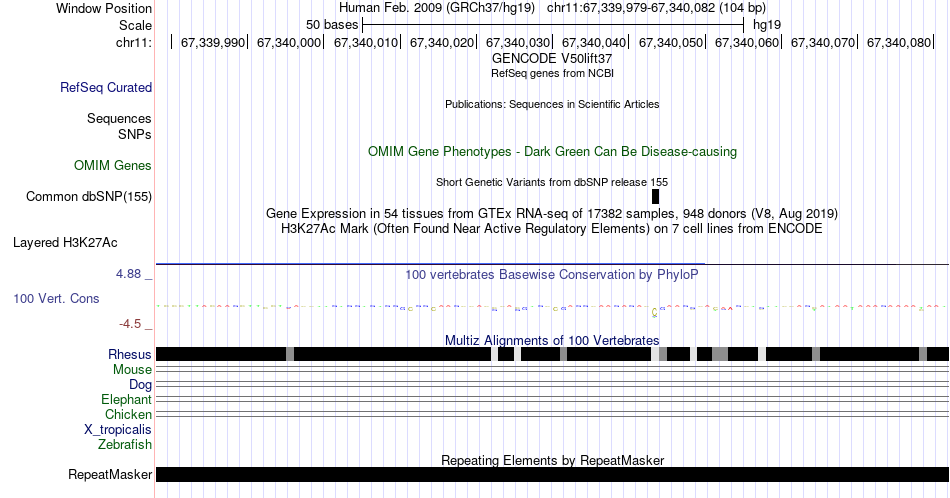The image size is (950, 498).
Task: Select the Elephant species label
Action: (x=126, y=399)
